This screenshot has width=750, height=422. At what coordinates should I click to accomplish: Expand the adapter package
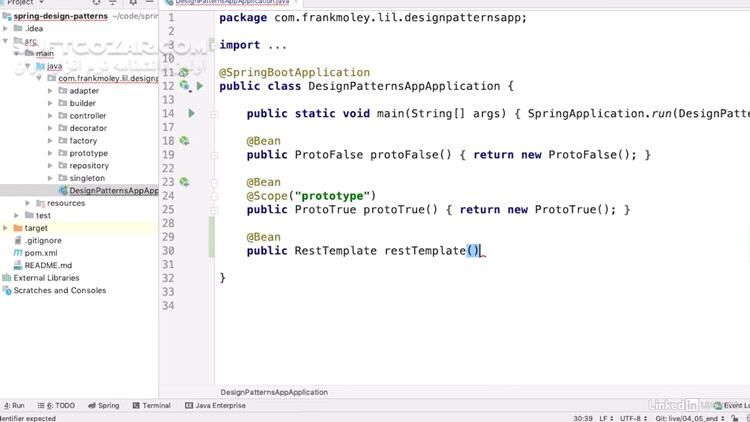50,90
